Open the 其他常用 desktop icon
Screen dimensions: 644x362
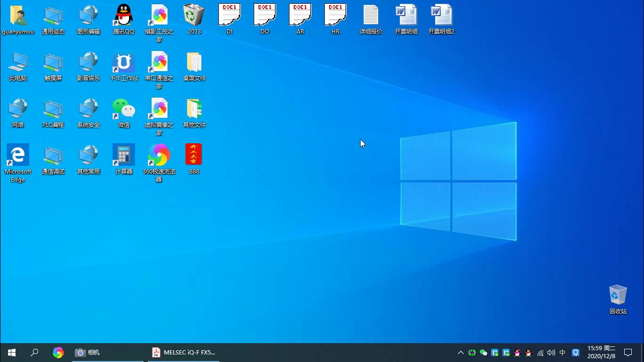89,160
